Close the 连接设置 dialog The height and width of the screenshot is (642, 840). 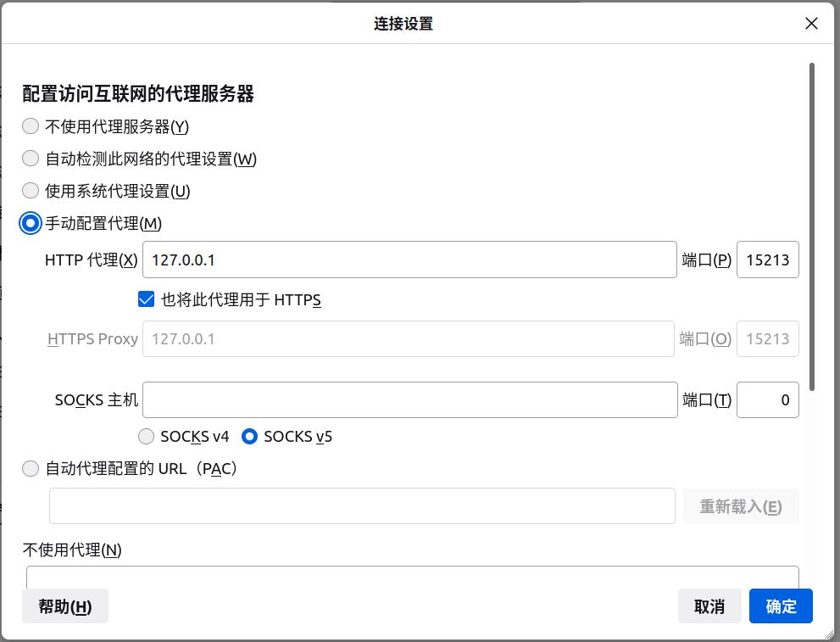[811, 23]
